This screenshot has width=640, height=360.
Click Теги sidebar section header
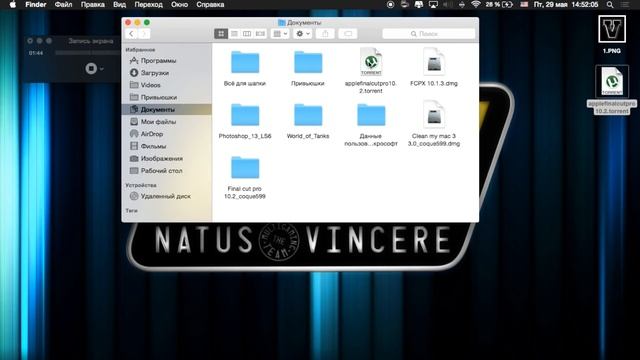pyautogui.click(x=131, y=211)
